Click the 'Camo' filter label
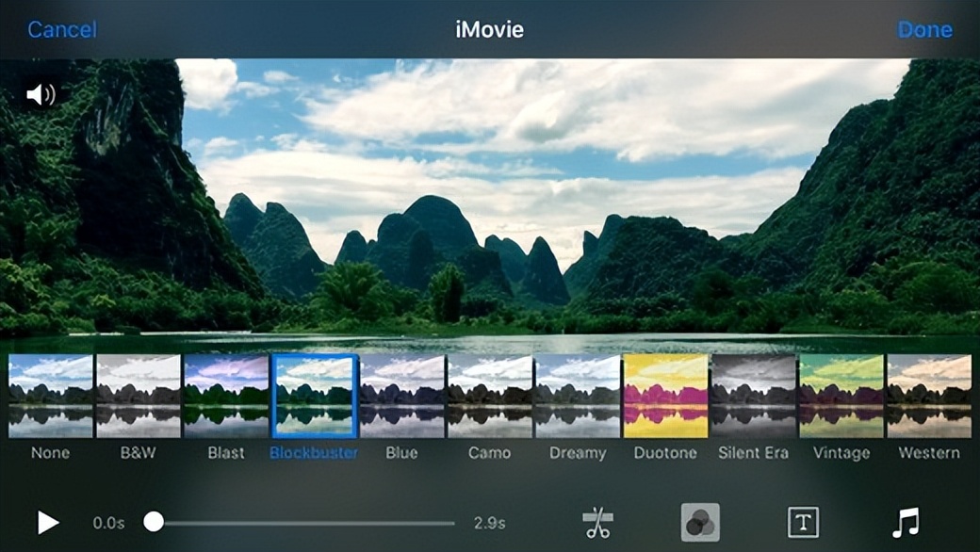 [x=489, y=453]
